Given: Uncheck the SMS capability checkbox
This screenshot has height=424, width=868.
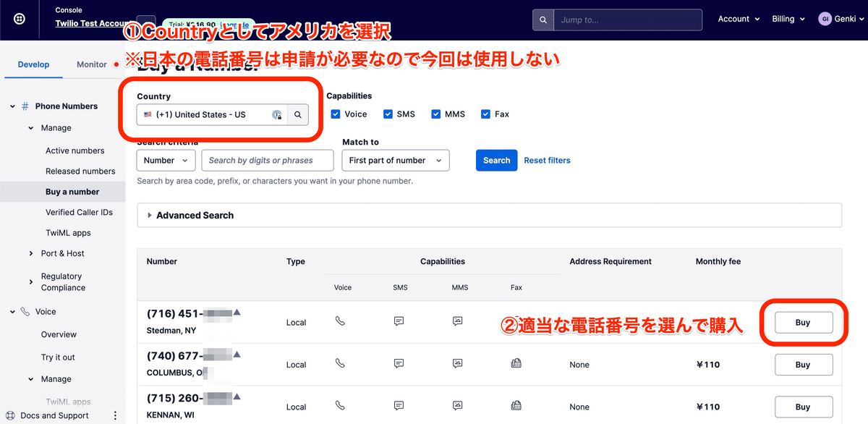Looking at the screenshot, I should [388, 114].
